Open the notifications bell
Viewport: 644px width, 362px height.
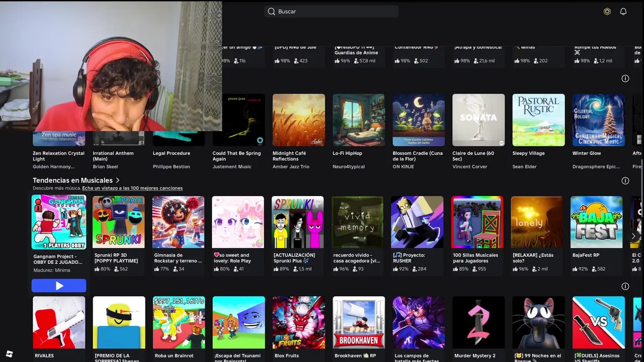(623, 12)
